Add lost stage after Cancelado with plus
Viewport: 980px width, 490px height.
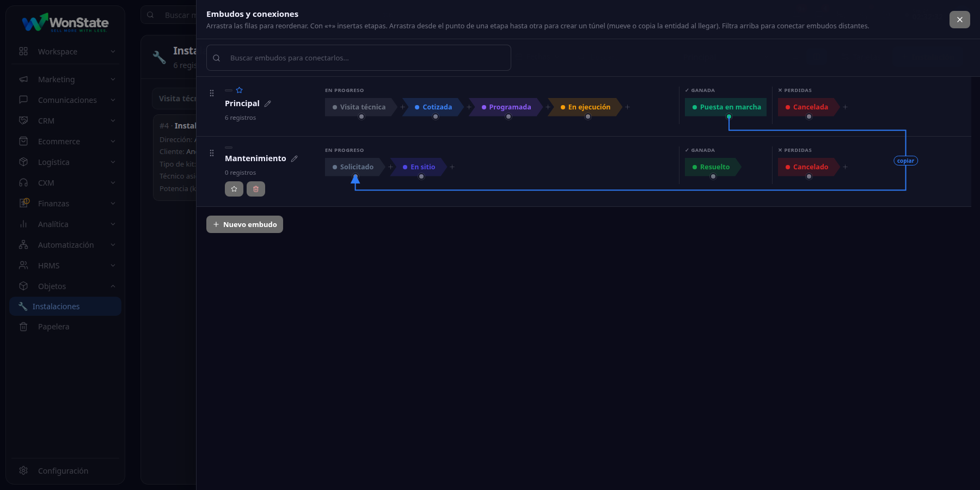(x=845, y=167)
